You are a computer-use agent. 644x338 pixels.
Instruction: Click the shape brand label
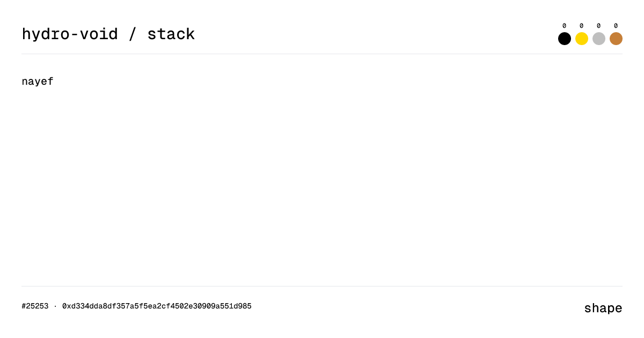[603, 308]
